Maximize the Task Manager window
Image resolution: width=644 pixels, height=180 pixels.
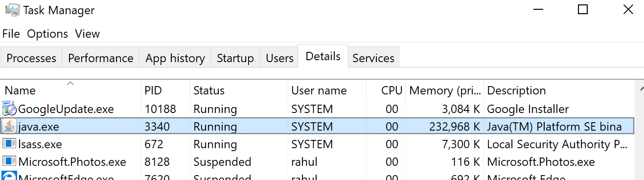point(582,9)
